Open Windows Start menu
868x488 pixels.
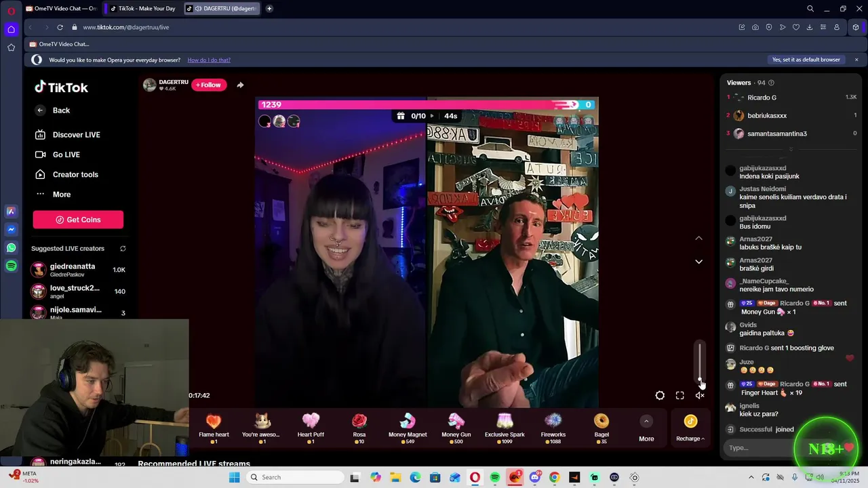click(x=234, y=477)
